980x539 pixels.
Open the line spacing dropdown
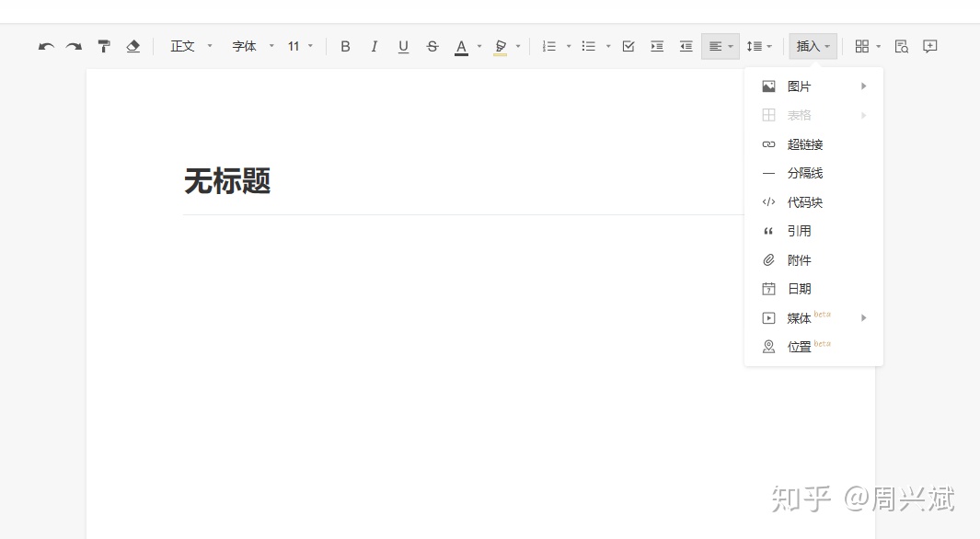point(759,46)
